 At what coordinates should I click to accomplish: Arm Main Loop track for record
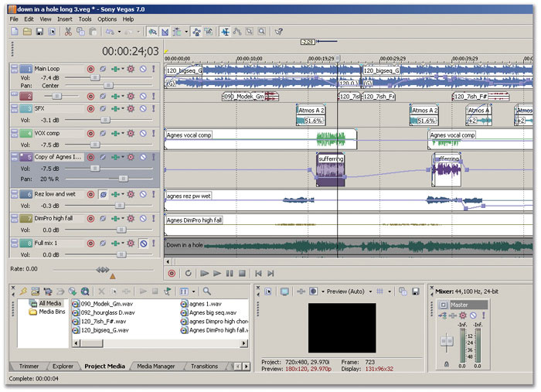(x=90, y=69)
